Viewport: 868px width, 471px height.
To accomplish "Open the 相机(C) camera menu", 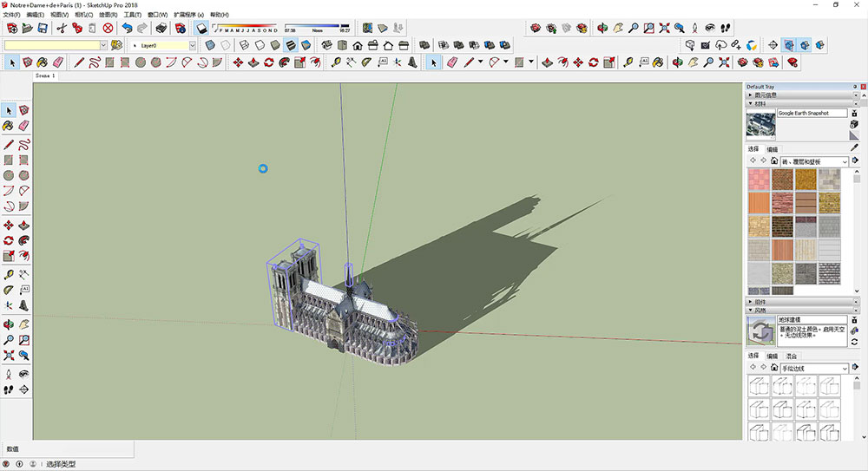I will [84, 15].
